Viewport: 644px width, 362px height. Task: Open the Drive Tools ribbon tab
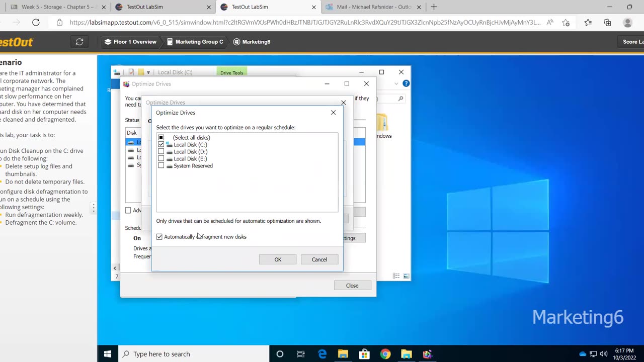click(x=231, y=72)
